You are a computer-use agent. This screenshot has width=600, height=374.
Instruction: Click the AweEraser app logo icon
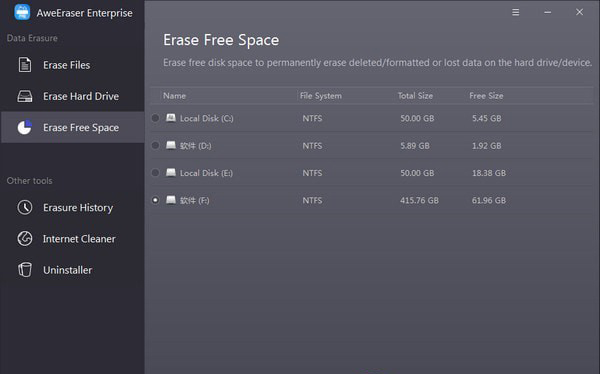point(22,12)
